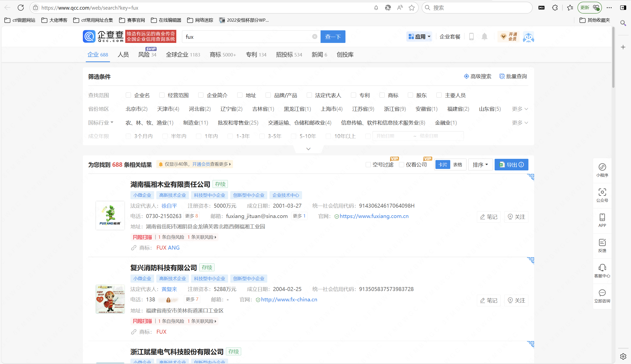Image resolution: width=631 pixels, height=364 pixels.
Task: Click the APP sidebar icon
Action: (602, 220)
